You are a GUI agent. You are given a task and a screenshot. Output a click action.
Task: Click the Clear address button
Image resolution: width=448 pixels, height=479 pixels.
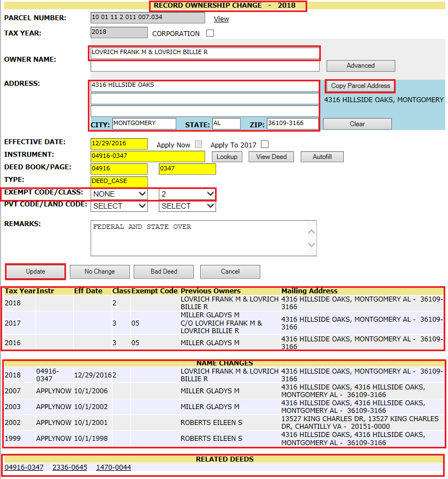pyautogui.click(x=357, y=124)
